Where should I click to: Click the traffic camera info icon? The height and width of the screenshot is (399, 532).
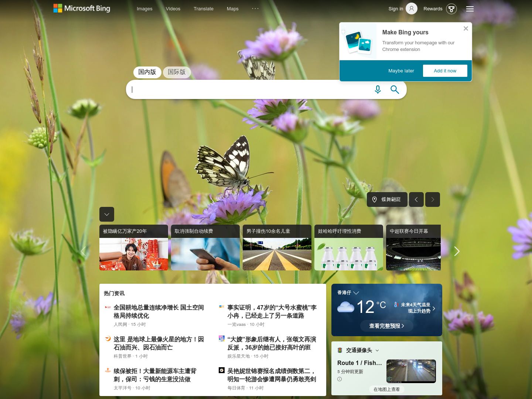tap(340, 379)
